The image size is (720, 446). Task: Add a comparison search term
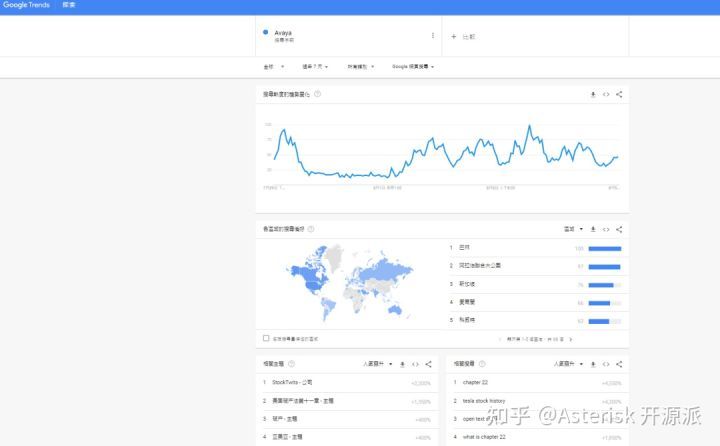[x=464, y=36]
